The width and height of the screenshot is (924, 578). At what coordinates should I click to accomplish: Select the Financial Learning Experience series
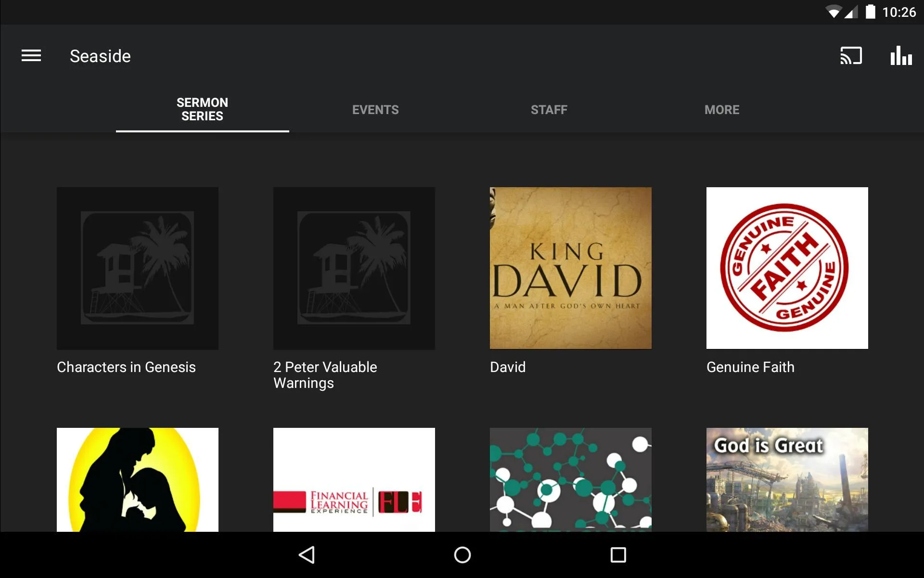(x=354, y=479)
